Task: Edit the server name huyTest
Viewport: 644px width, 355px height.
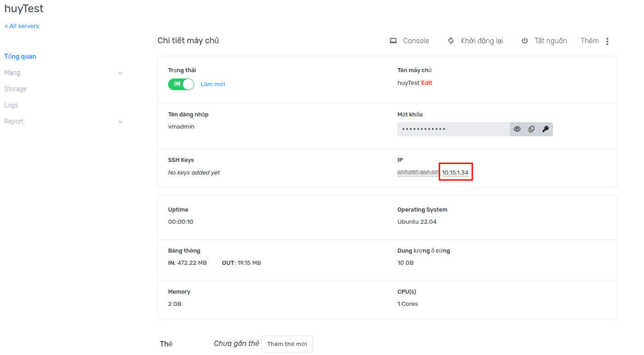Action: click(x=426, y=83)
